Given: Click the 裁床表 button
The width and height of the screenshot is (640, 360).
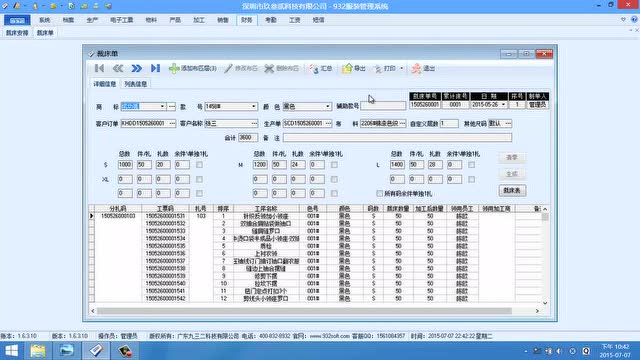Looking at the screenshot, I should click(512, 191).
